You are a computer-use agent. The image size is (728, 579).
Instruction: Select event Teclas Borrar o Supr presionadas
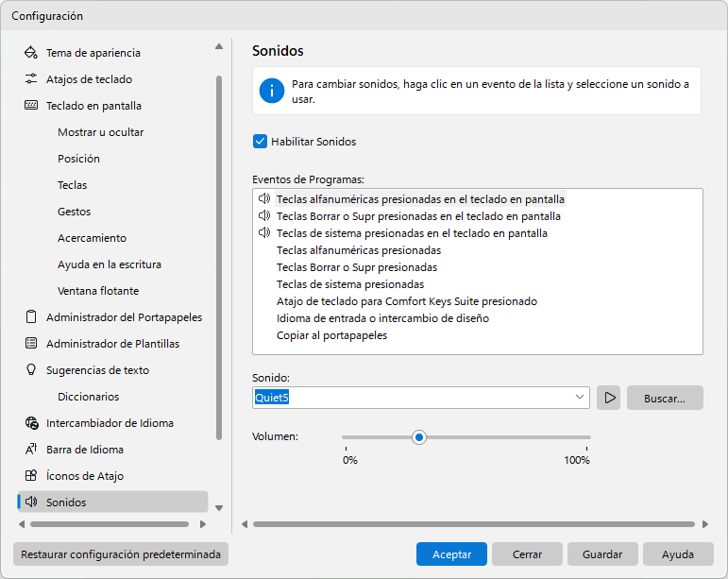tap(357, 267)
